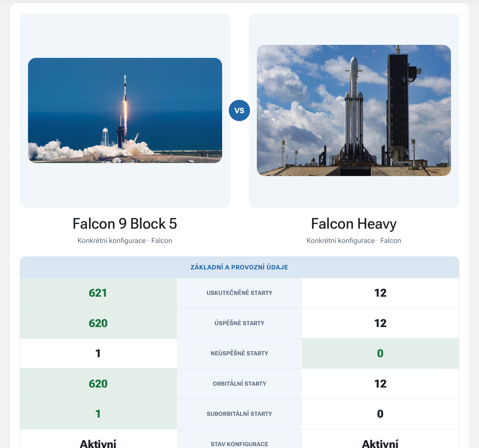
Task: Click the blue VS badge
Action: coord(239,111)
